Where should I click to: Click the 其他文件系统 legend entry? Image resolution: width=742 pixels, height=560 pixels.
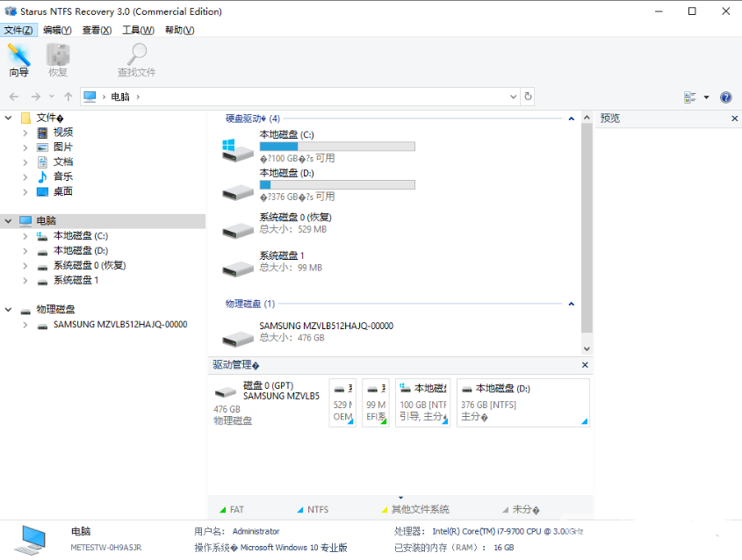(x=415, y=509)
